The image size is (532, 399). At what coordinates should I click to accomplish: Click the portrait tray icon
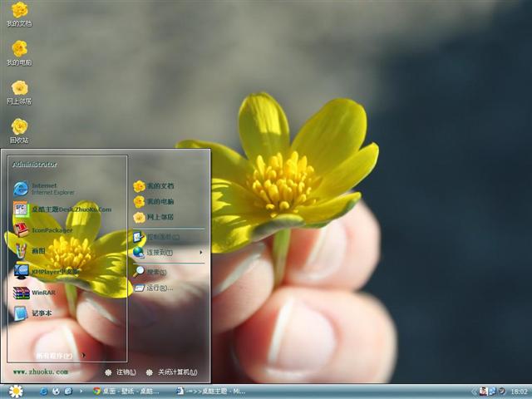coord(483,392)
